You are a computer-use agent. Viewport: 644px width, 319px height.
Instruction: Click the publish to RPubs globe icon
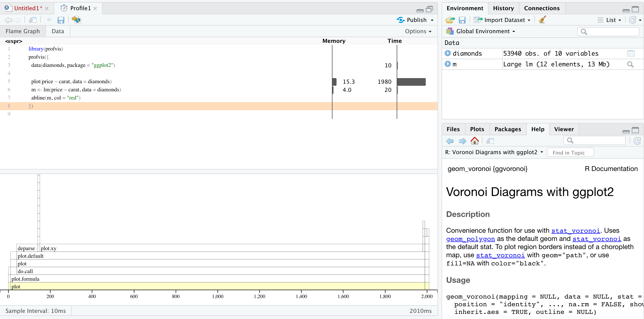coord(76,20)
